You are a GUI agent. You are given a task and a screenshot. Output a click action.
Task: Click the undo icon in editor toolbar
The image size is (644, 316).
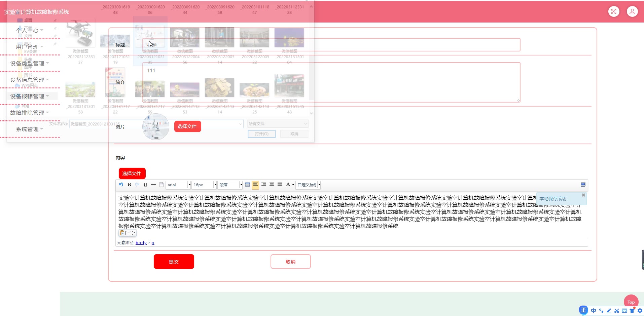pos(121,185)
